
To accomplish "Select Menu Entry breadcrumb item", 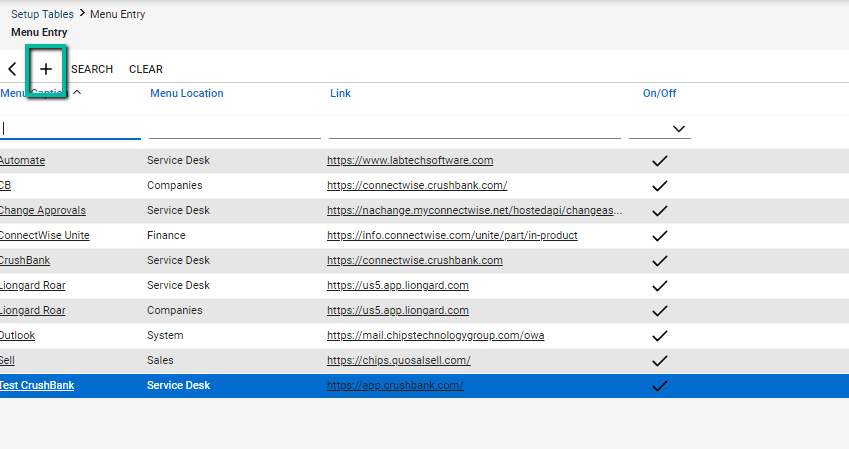I will 117,14.
